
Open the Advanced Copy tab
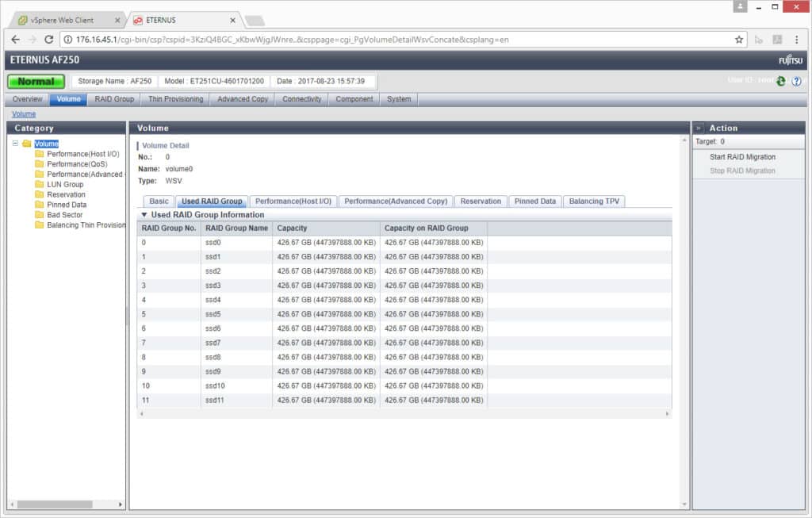click(243, 99)
